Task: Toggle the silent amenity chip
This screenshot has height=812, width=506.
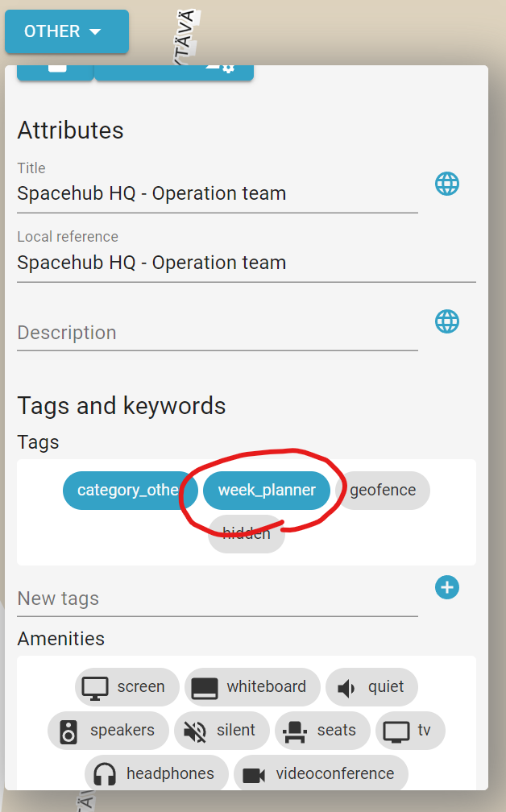Action: coord(222,730)
